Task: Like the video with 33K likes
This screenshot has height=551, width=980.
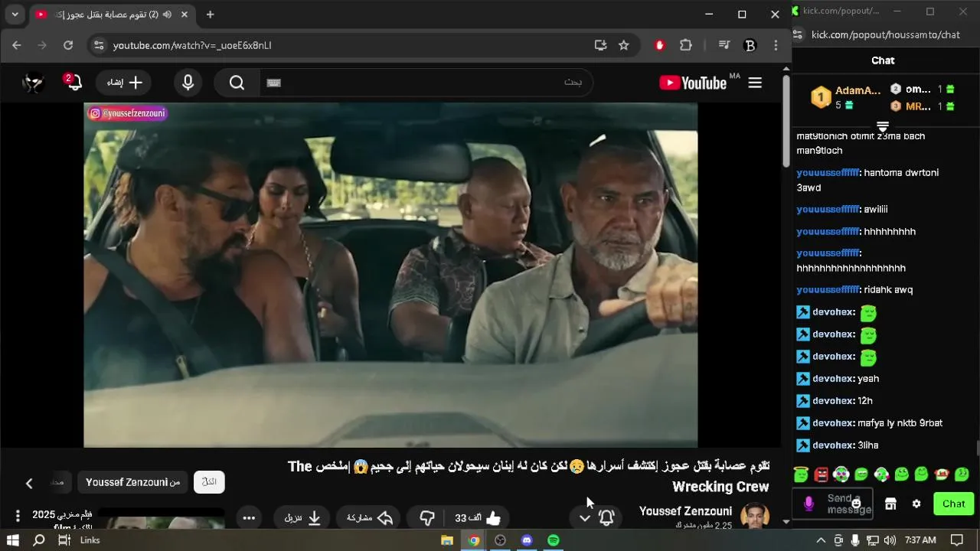Action: tap(478, 518)
